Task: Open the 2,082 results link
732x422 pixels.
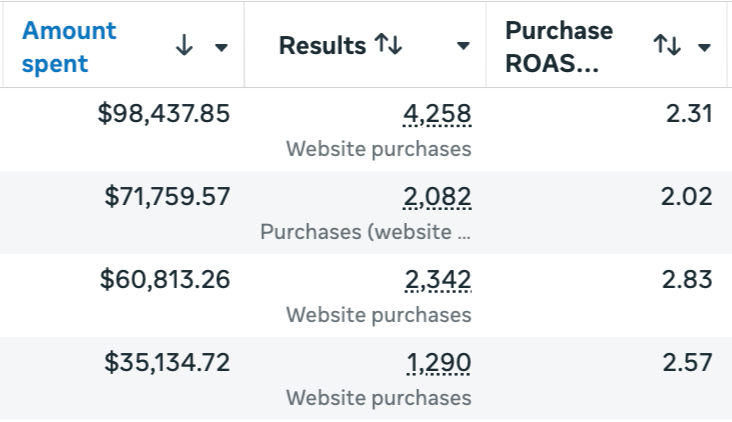Action: point(437,197)
